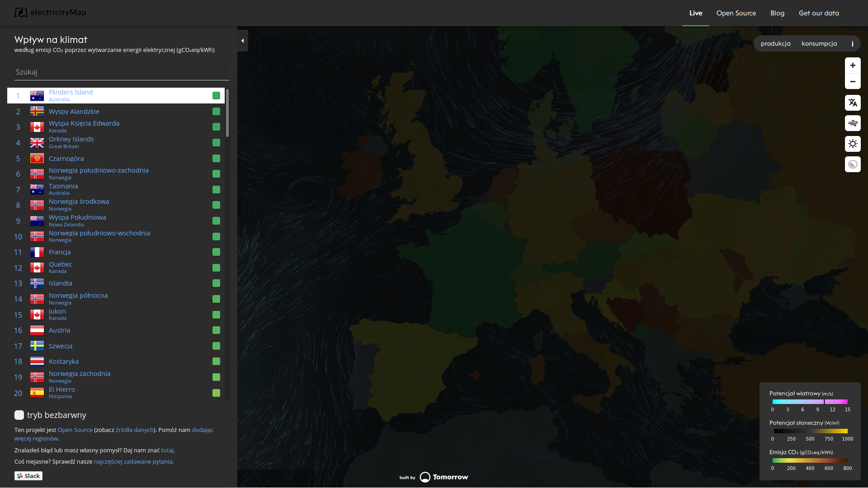This screenshot has width=868, height=488.
Task: Select Quebec in the ranking list
Action: 116,267
